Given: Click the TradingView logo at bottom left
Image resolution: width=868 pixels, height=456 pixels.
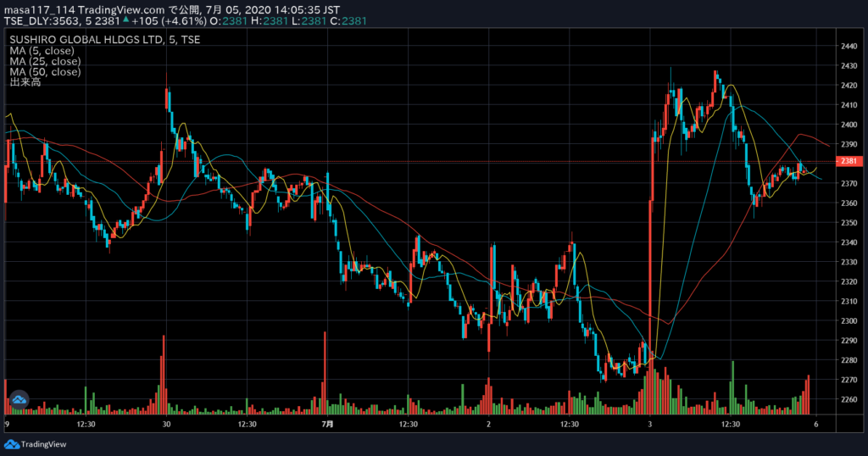Looking at the screenshot, I should [35, 444].
